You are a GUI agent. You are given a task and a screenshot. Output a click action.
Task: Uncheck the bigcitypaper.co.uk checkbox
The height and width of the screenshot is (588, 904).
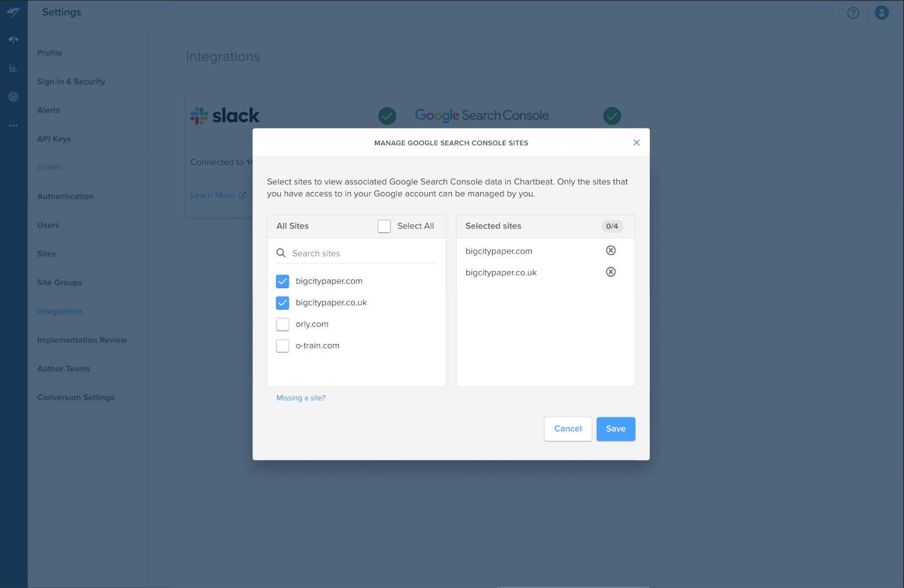[x=282, y=303]
